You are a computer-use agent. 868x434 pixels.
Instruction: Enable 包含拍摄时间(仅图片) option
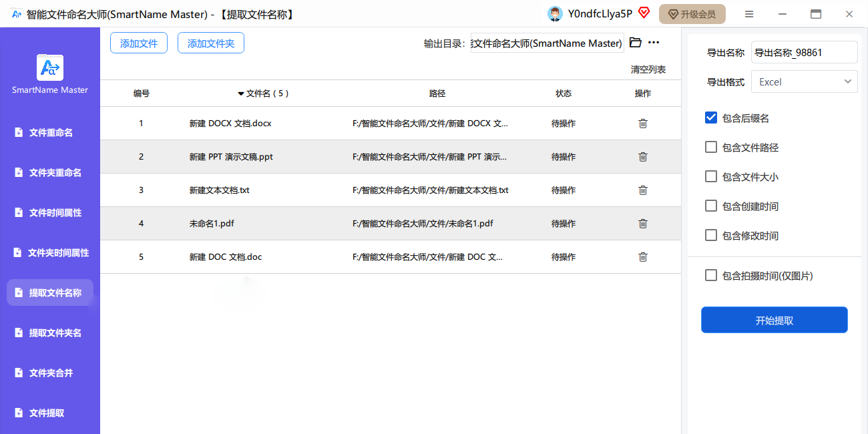(x=711, y=276)
